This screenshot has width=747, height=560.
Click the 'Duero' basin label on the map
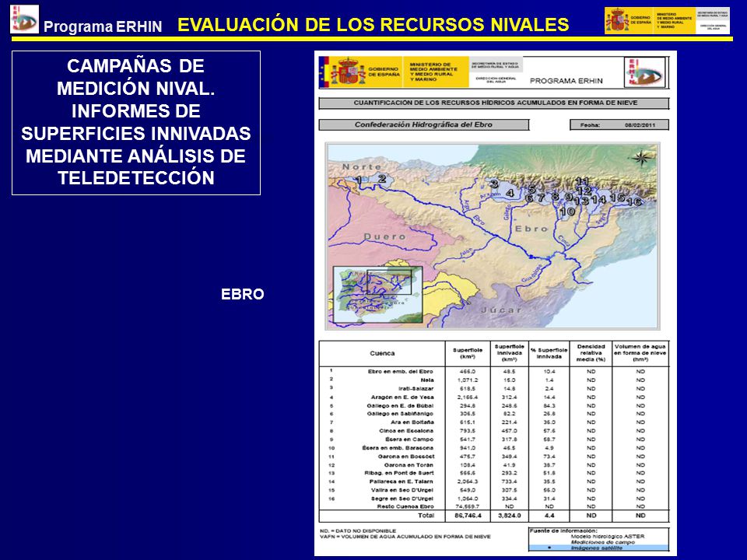coord(385,236)
